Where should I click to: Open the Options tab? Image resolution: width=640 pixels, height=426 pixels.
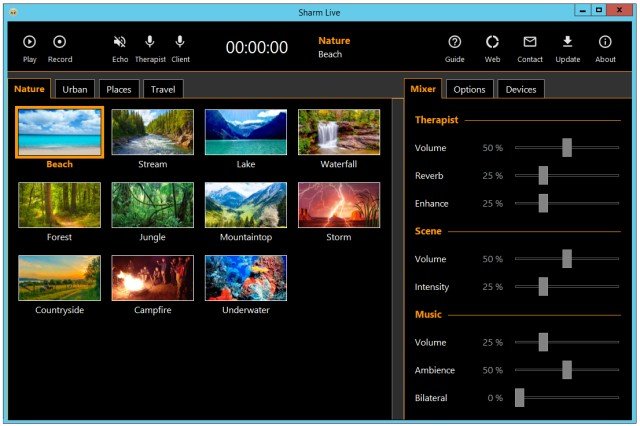(469, 90)
